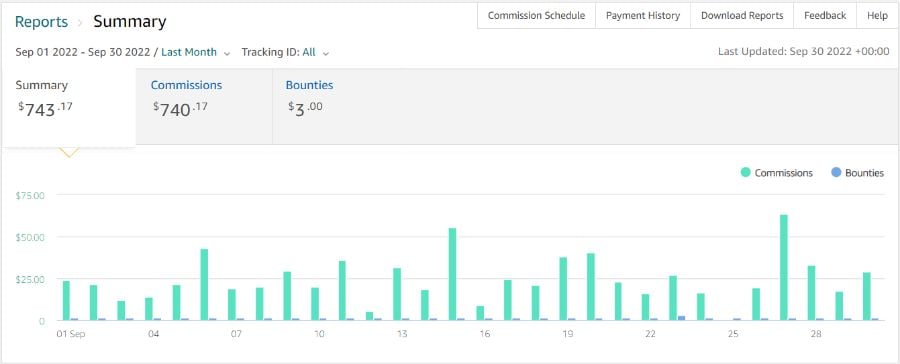Image resolution: width=900 pixels, height=364 pixels.
Task: Click the Sep 23 bounties blue bar
Action: click(x=681, y=317)
